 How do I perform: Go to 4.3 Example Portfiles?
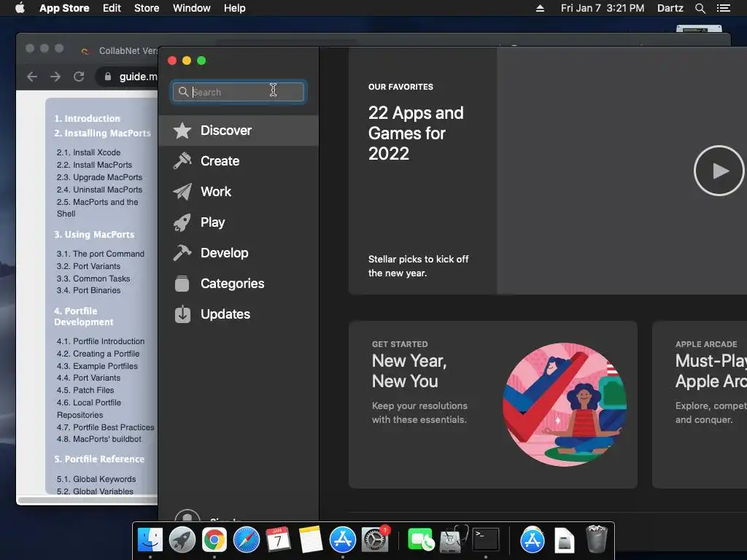pyautogui.click(x=97, y=366)
